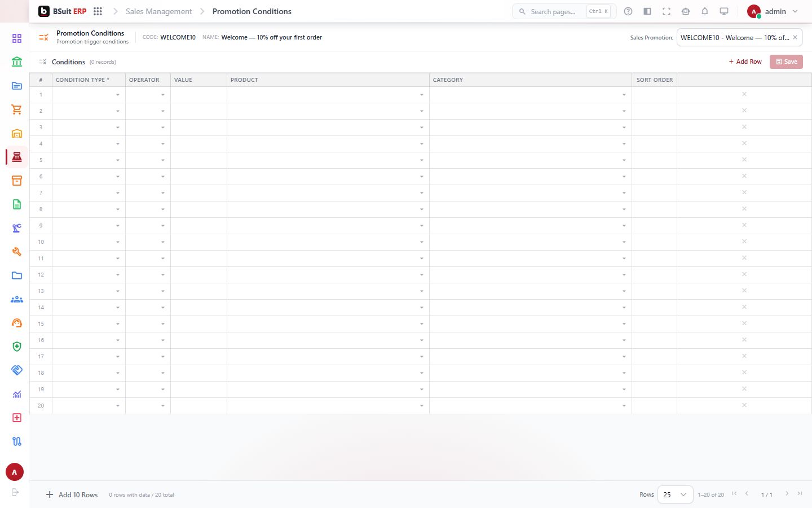Click the logout icon at sidebar bottom
Screen dimensions: 812x508
coord(15,492)
